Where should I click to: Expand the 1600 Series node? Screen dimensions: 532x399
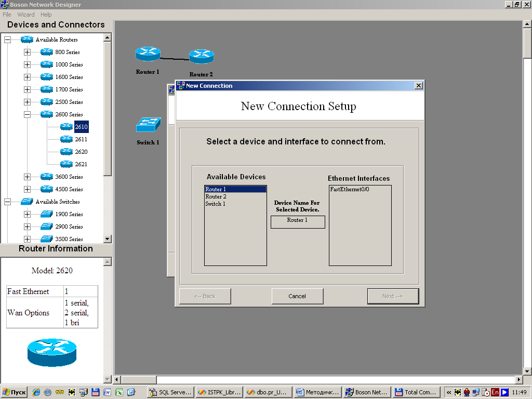pos(27,77)
